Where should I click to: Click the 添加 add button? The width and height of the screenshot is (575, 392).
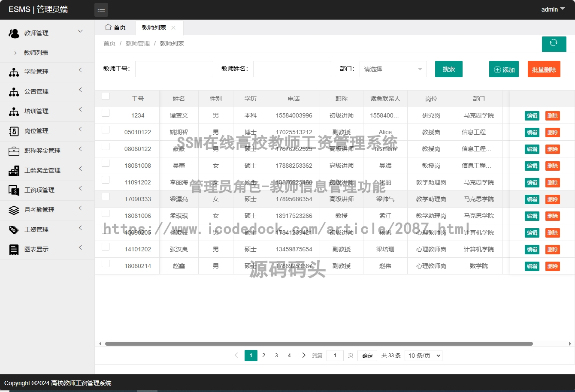(504, 69)
